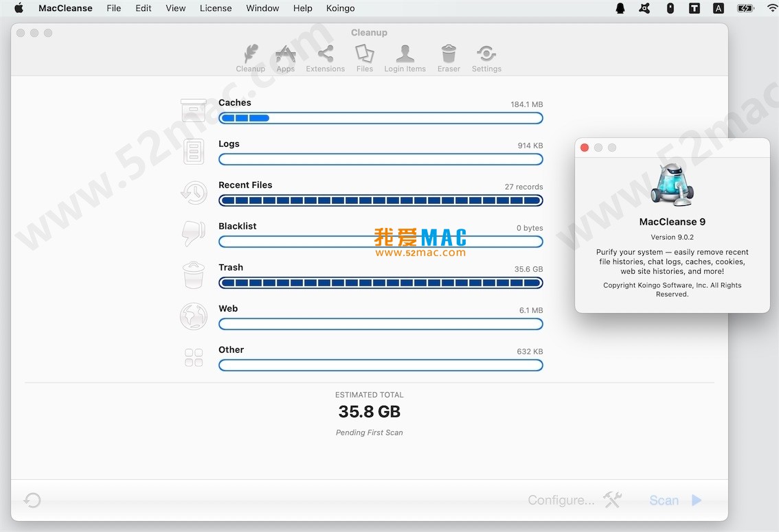Open the Settings toolbar section

pyautogui.click(x=486, y=58)
